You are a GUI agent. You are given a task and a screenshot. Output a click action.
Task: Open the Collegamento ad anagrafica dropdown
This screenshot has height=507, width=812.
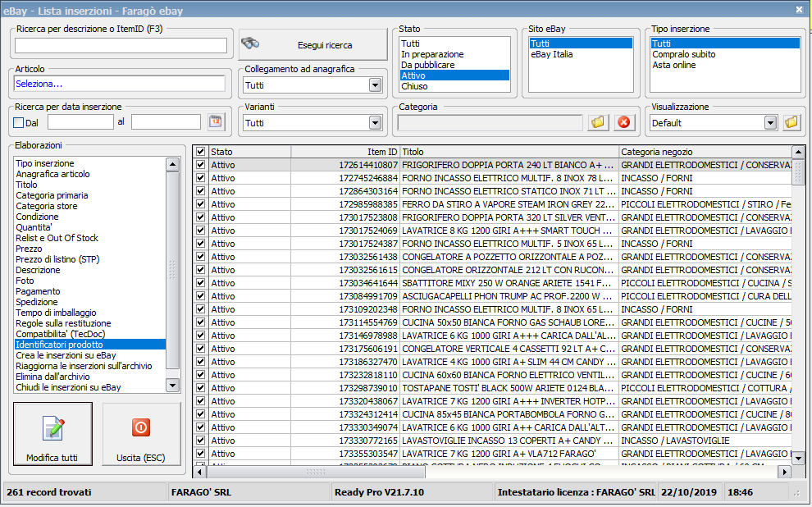coord(376,85)
